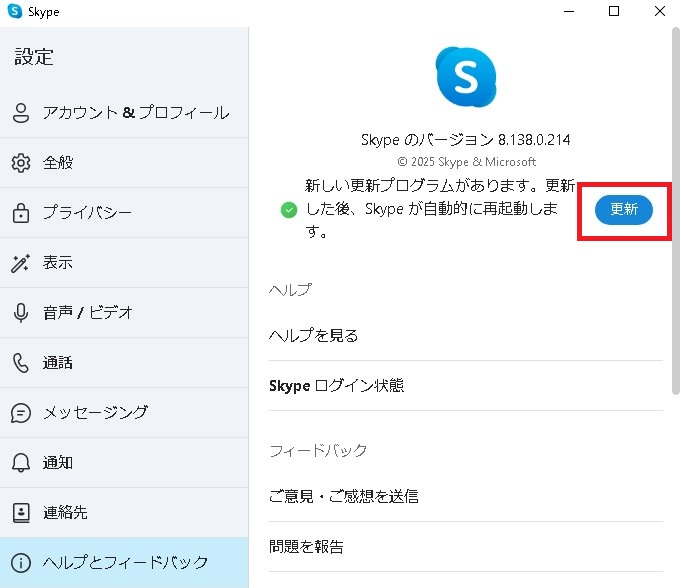The width and height of the screenshot is (681, 588).
Task: Click the green update status checkmark
Action: (289, 210)
